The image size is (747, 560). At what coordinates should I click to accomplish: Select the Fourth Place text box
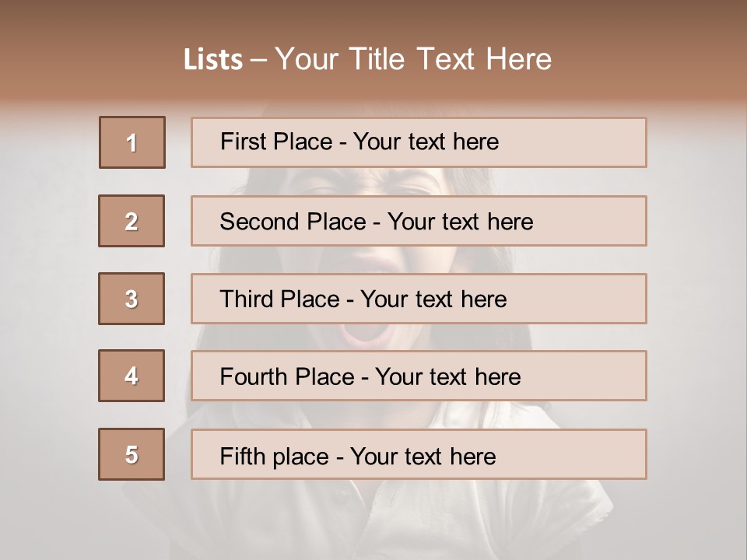point(419,376)
